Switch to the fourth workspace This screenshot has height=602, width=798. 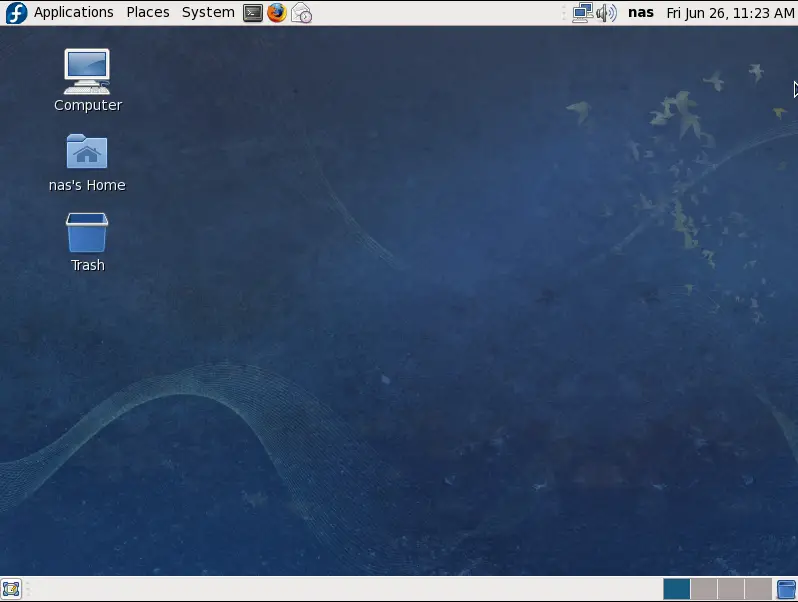point(758,589)
